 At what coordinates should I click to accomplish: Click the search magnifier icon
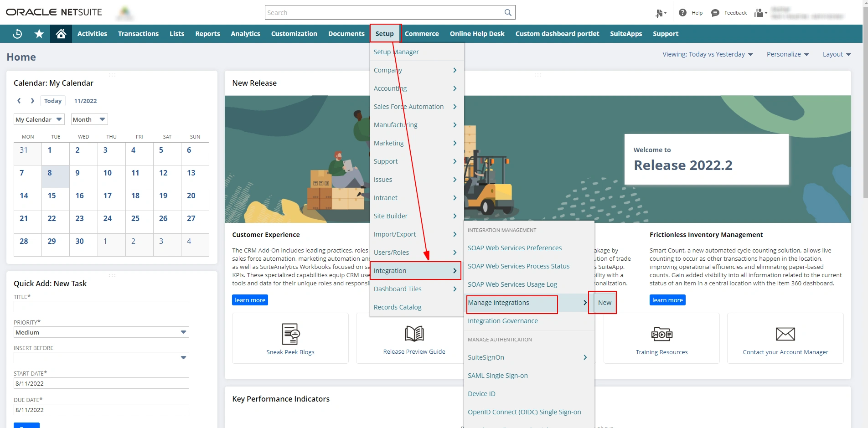(507, 13)
